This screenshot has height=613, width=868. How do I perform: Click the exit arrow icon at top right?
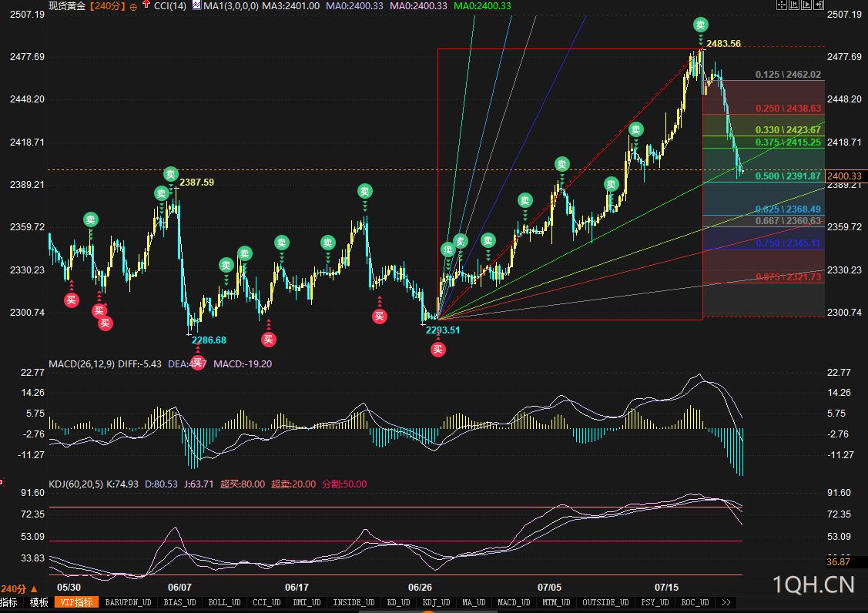[819, 5]
